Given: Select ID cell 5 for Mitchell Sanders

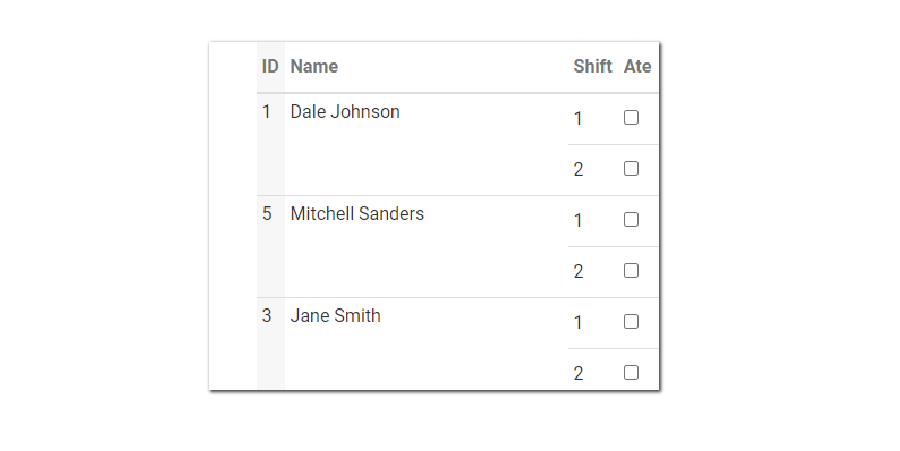Looking at the screenshot, I should point(267,214).
